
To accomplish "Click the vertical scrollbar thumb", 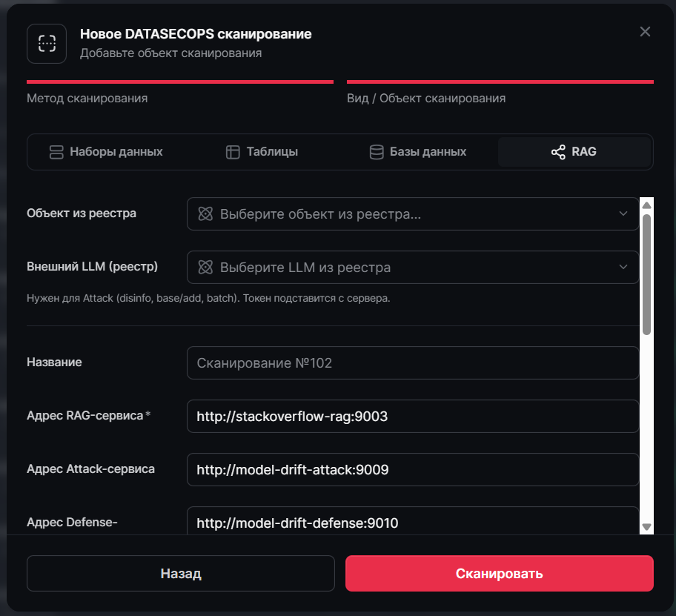I will point(646,274).
